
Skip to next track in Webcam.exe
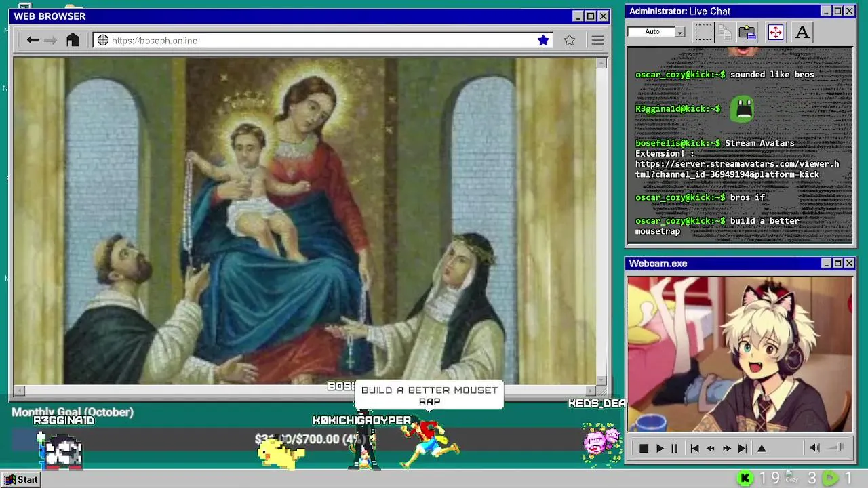(743, 448)
